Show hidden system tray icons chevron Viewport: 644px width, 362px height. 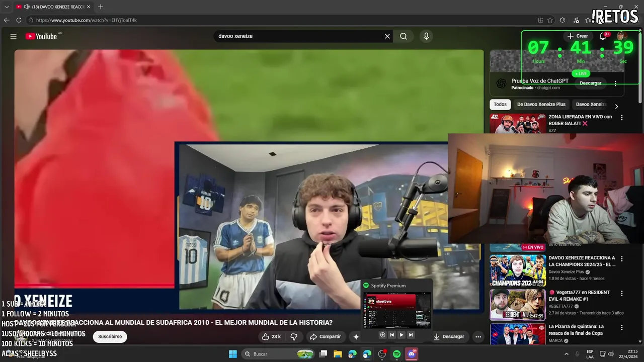pyautogui.click(x=566, y=354)
